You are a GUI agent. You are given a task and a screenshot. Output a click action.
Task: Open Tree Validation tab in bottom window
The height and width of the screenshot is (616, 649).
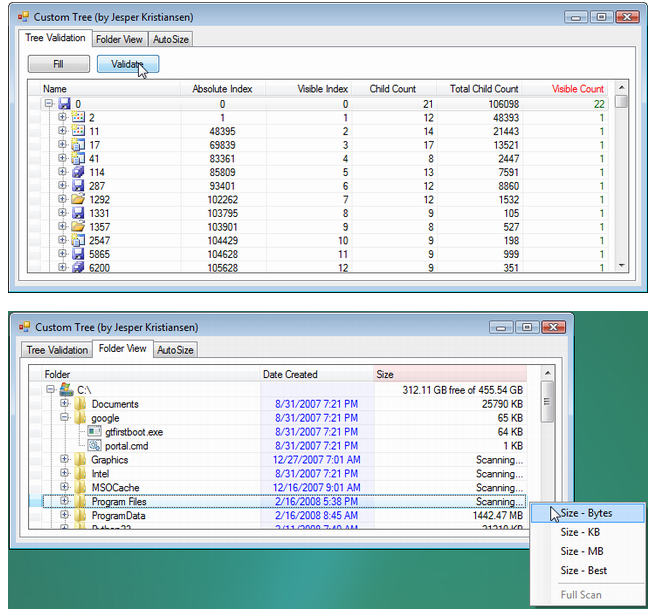tap(57, 350)
